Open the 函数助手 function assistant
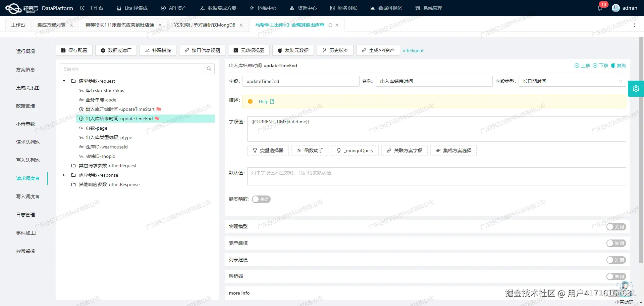 (310, 150)
